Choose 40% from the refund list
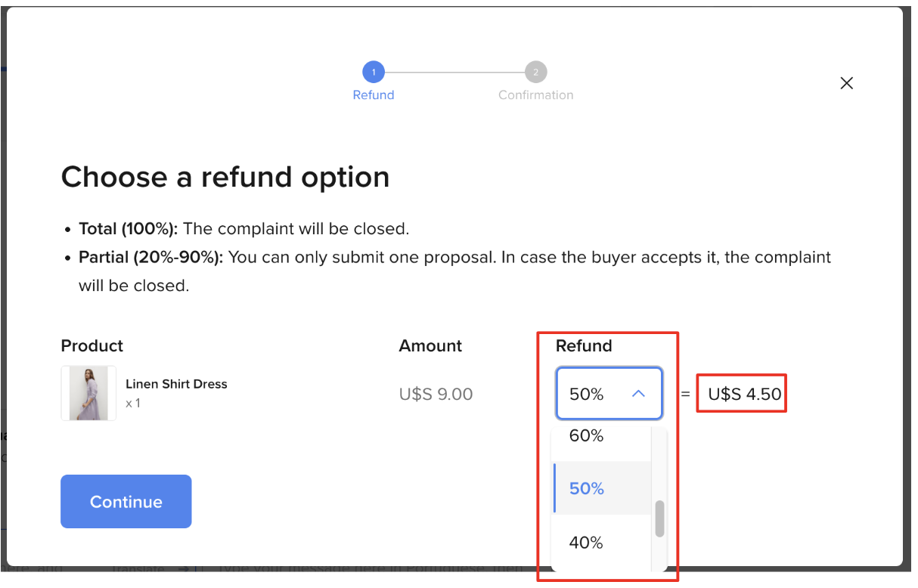This screenshot has width=918, height=588. [601, 542]
